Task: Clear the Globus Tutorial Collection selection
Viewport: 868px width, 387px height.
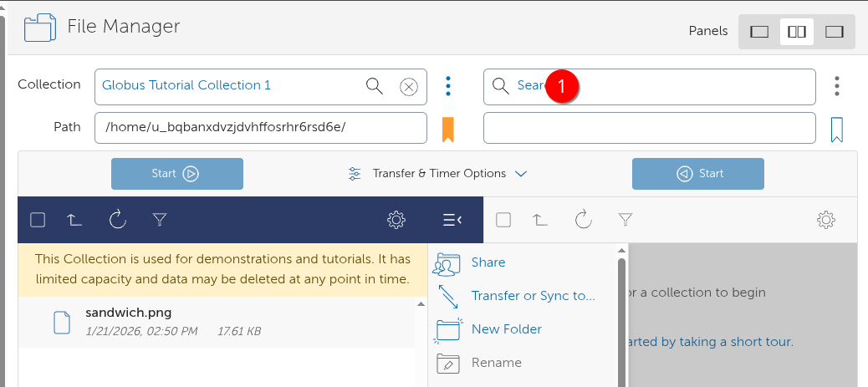Action: pos(408,86)
